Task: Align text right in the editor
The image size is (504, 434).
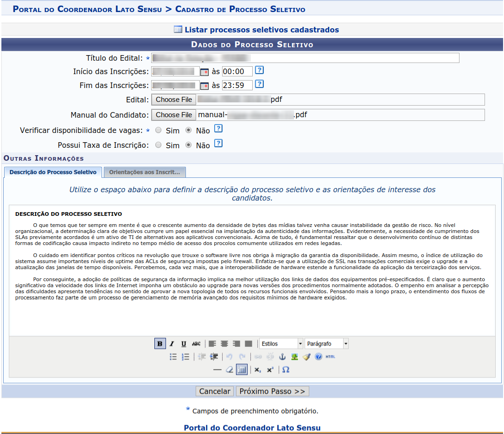Action: click(236, 344)
